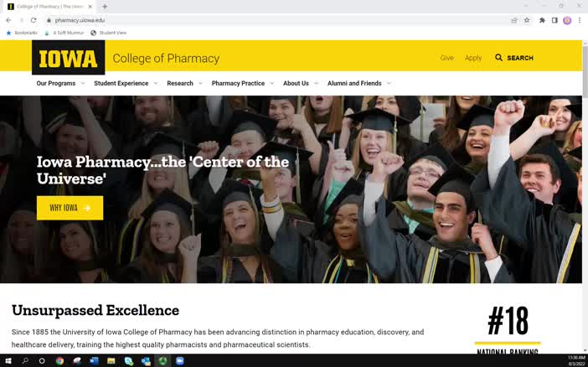Open the Chrome extensions puzzle icon
The width and height of the screenshot is (588, 367).
pyautogui.click(x=542, y=20)
